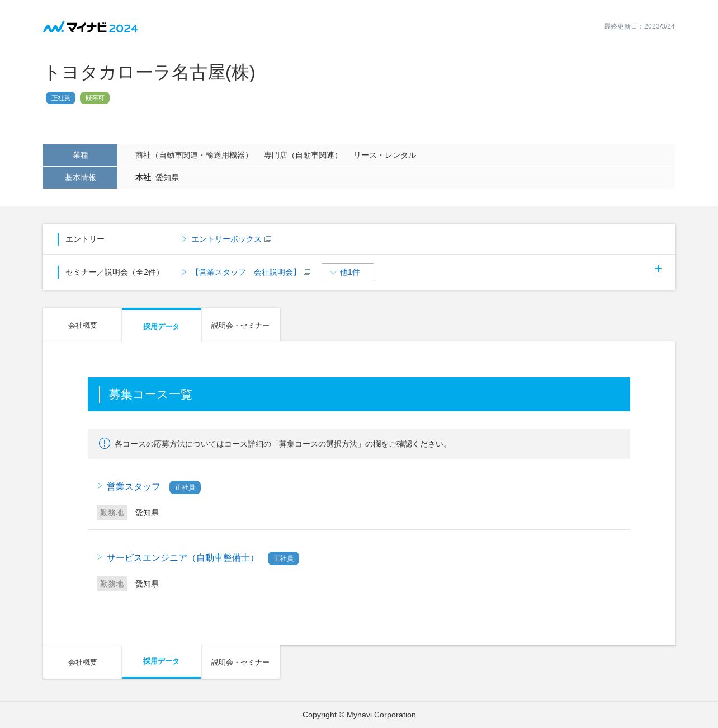Select top 採用データ tab
This screenshot has height=728, width=718.
tap(162, 326)
